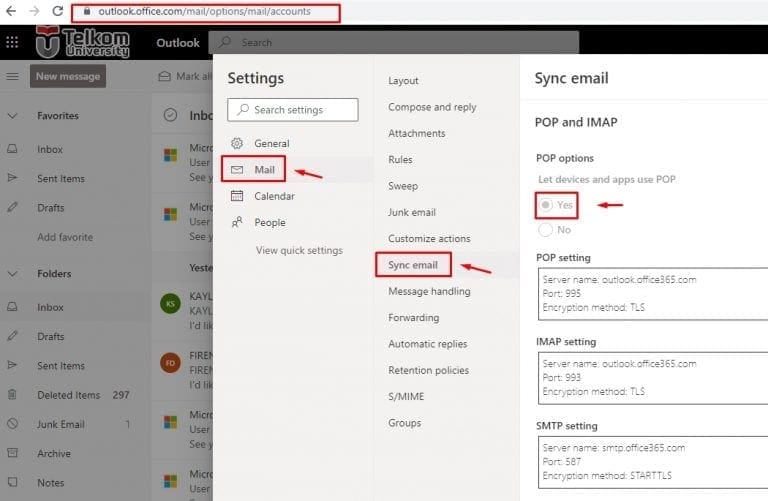Open the Groups settings
768x501 pixels.
[x=404, y=423]
